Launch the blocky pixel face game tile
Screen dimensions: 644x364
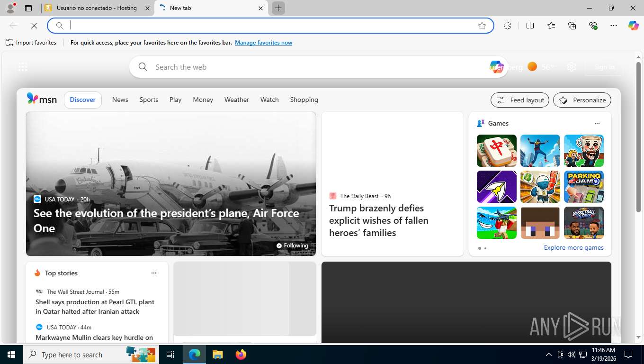click(x=540, y=223)
